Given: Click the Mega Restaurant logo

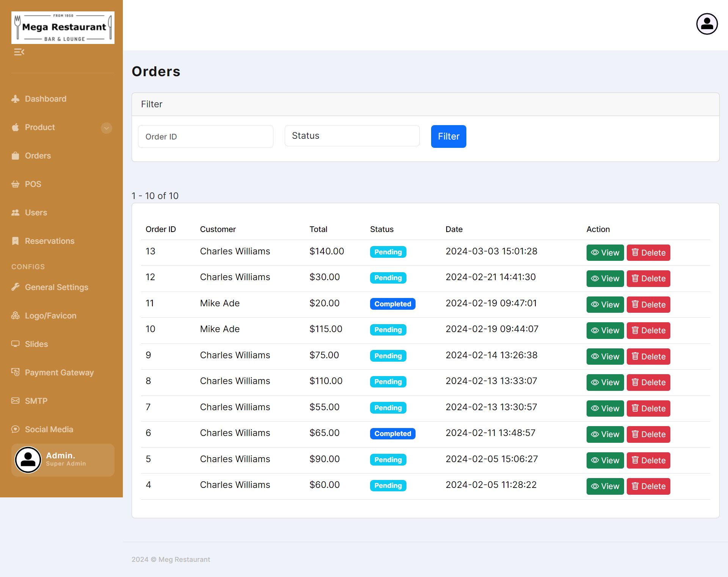Looking at the screenshot, I should 63,28.
